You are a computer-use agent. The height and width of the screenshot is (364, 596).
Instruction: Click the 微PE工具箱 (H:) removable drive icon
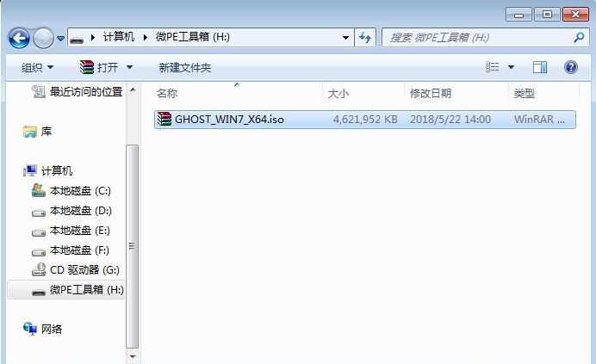point(39,292)
